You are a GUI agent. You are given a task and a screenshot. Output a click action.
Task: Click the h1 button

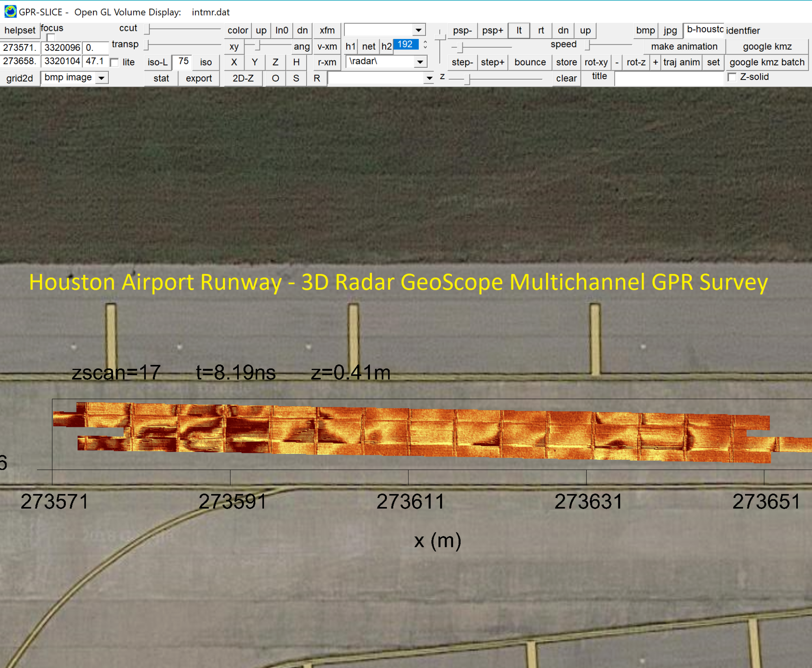click(350, 47)
